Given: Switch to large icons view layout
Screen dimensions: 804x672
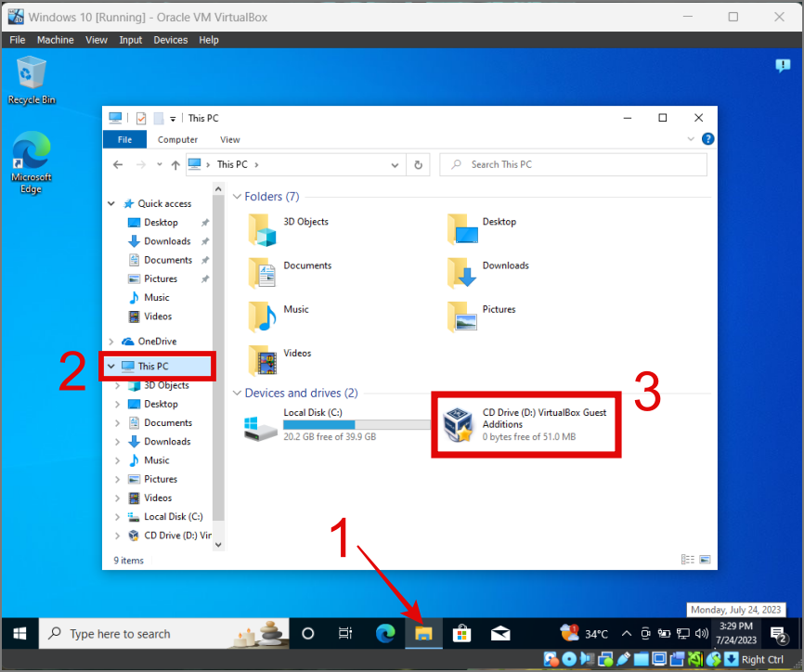Looking at the screenshot, I should 705,560.
